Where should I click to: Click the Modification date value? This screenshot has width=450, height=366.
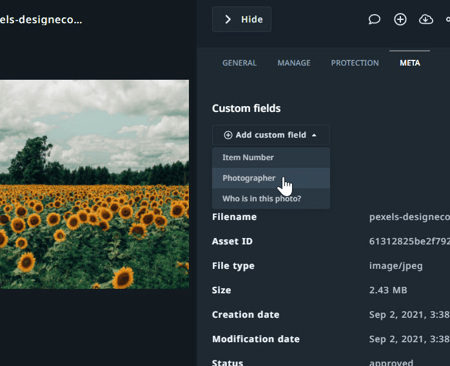click(409, 339)
